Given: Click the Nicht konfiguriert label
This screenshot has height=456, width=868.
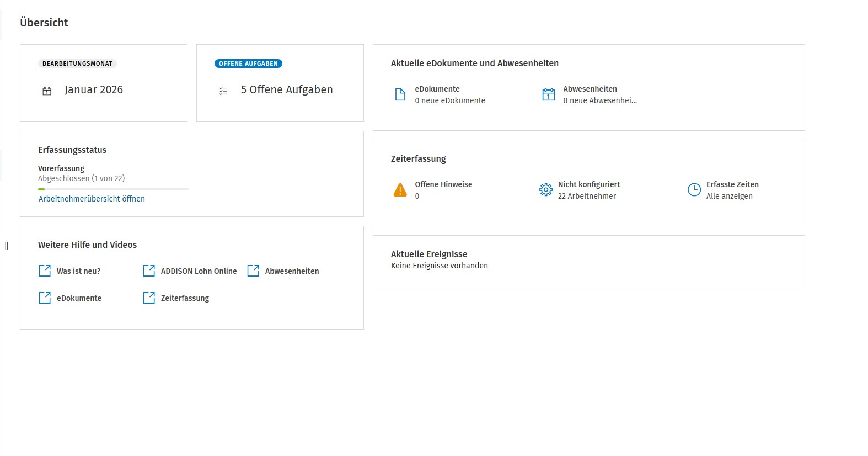Looking at the screenshot, I should [x=589, y=184].
